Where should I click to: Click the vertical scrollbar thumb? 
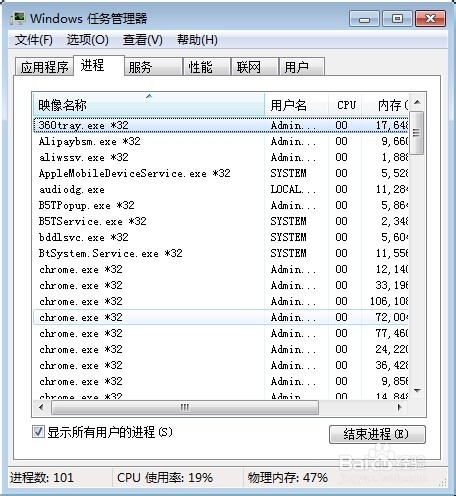click(417, 133)
